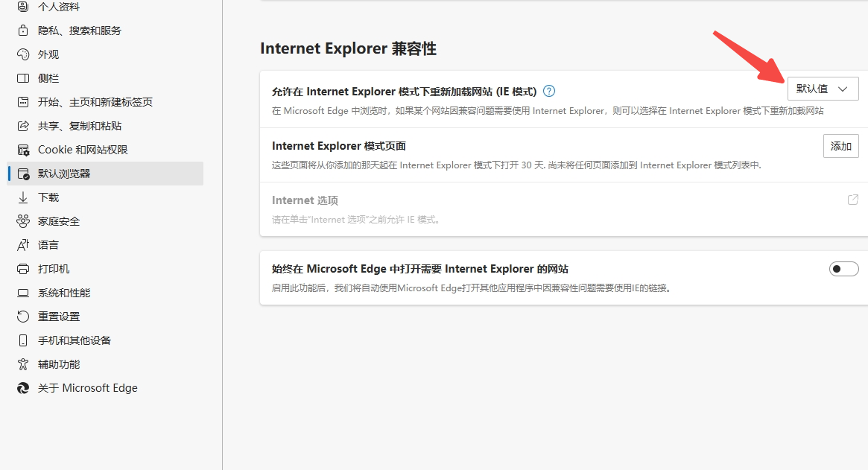Click the Internet Explorer 模式页面 title text

tap(339, 146)
